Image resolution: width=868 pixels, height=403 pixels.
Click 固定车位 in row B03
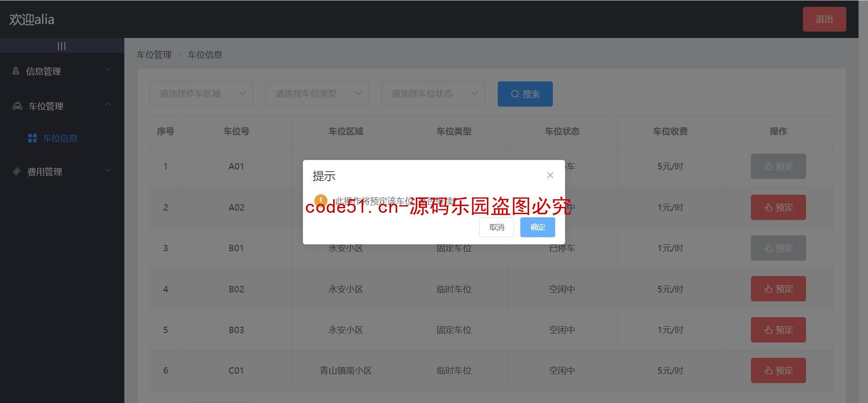point(454,330)
